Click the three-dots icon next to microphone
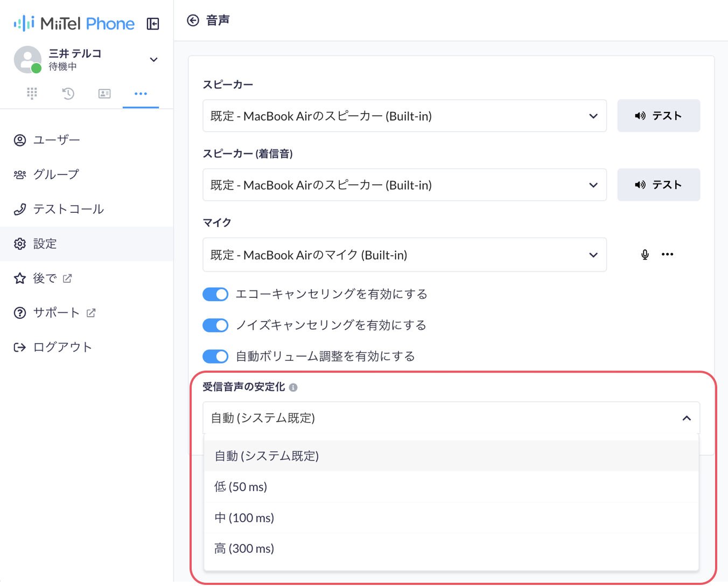Screen dimensions: 728x586 click(667, 254)
